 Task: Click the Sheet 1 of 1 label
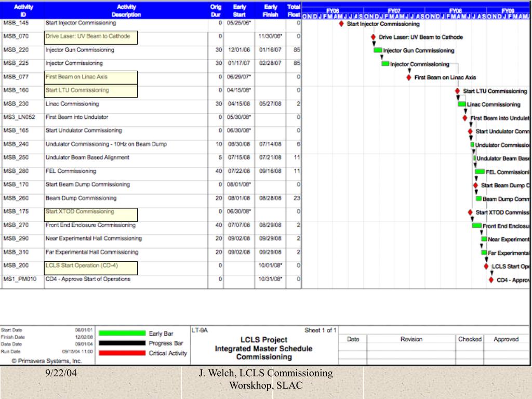tap(320, 330)
